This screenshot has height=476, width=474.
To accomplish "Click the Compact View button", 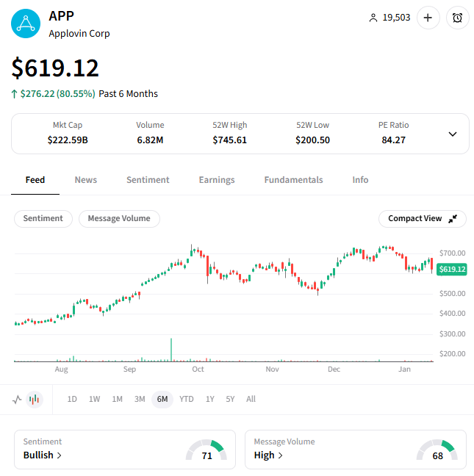I will (x=423, y=219).
